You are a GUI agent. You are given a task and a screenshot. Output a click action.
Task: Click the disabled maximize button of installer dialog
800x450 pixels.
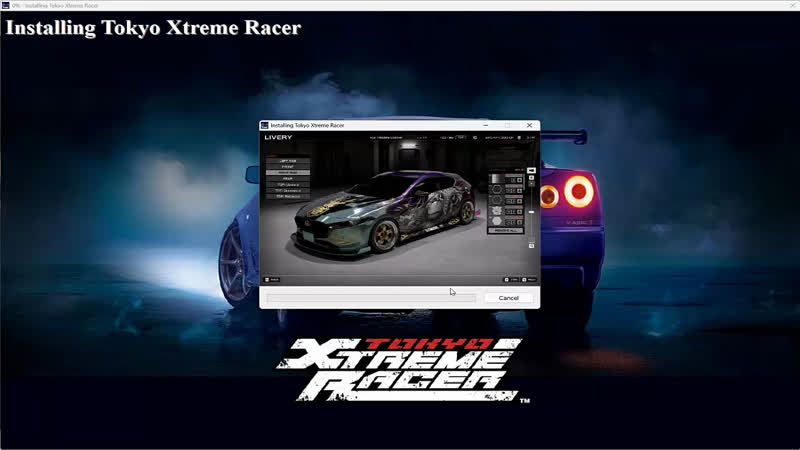coord(507,125)
